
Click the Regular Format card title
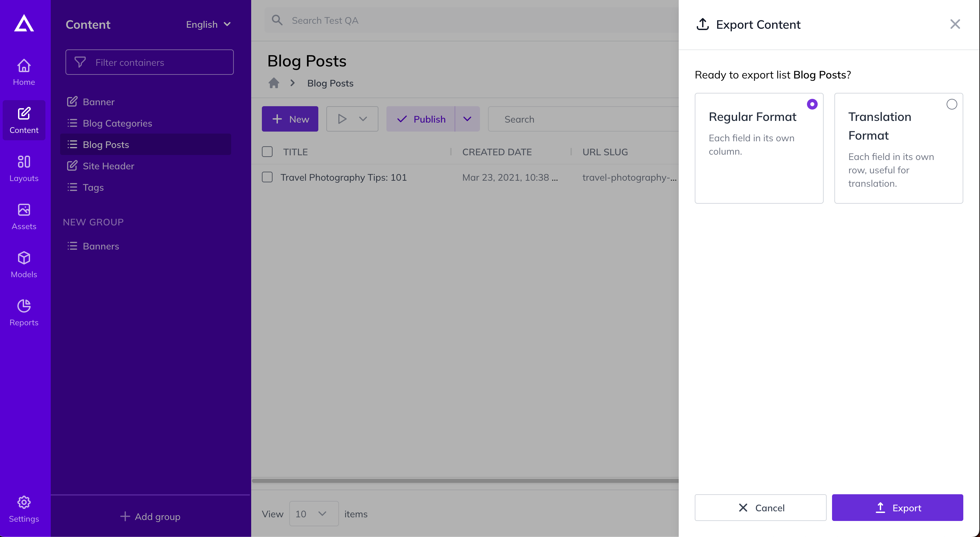click(752, 116)
